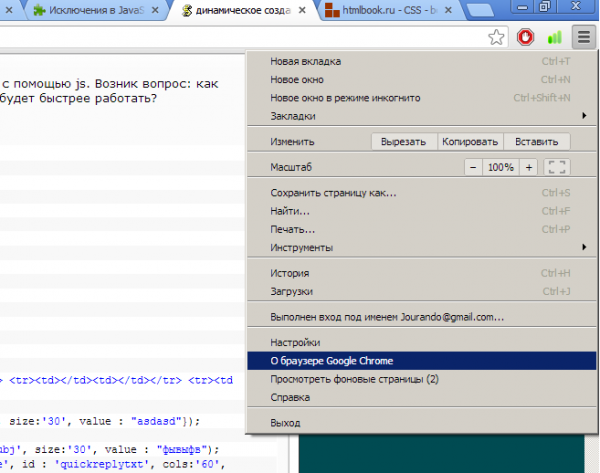Screen dimensions: 600x473
Task: Expand the Закладки submenu
Action: [x=422, y=116]
